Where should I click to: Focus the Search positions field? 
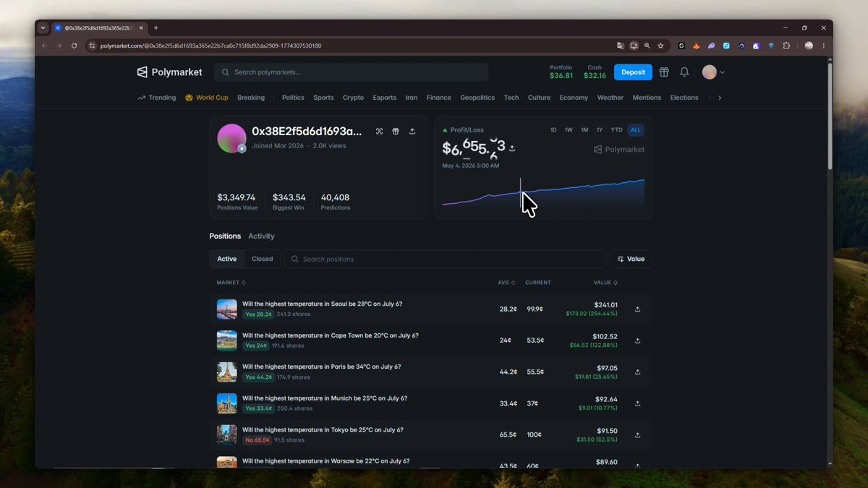click(x=445, y=259)
